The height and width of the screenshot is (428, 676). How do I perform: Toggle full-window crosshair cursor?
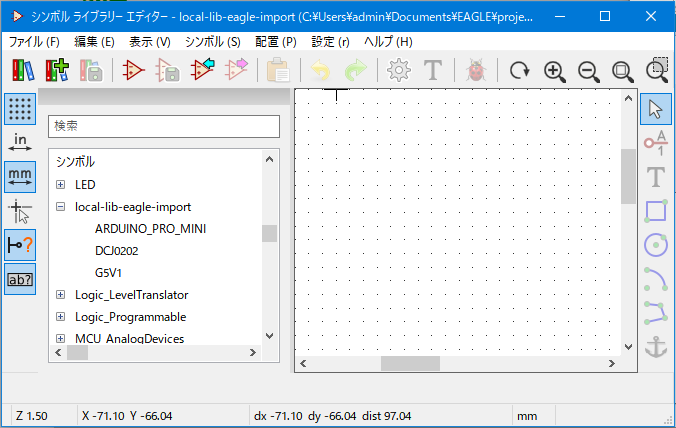pyautogui.click(x=20, y=211)
